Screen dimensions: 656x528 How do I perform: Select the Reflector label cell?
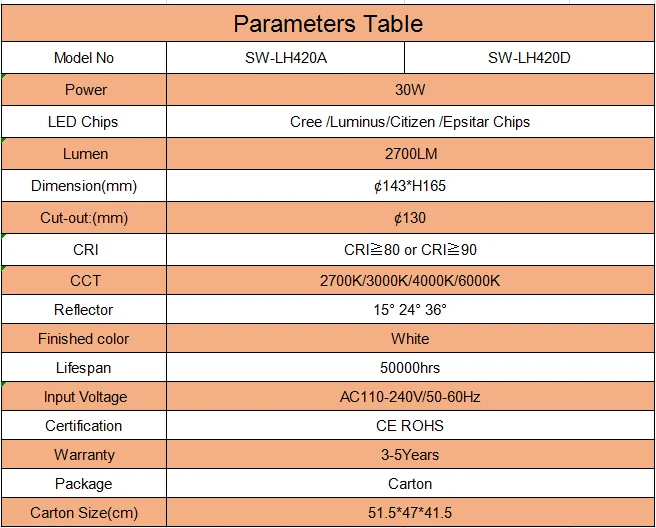point(84,310)
